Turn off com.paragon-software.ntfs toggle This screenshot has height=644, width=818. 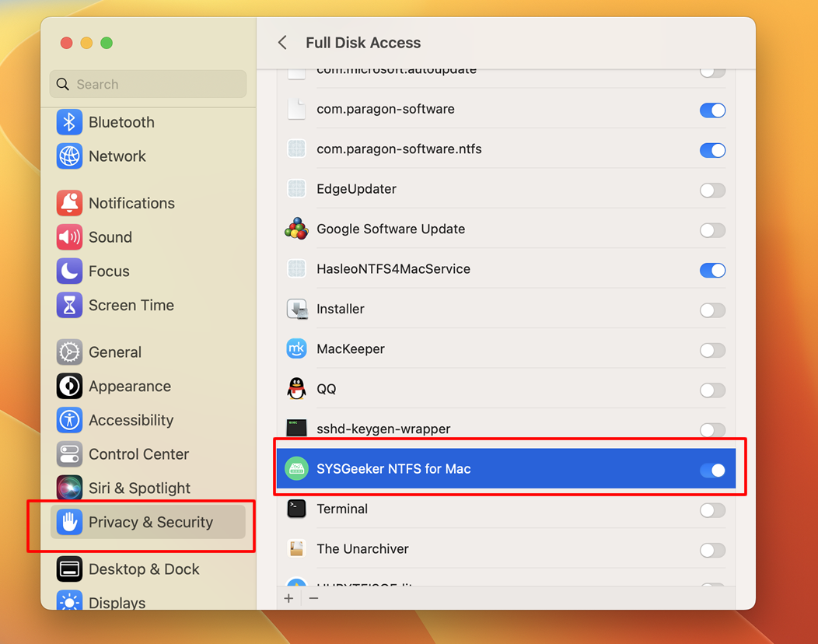click(x=712, y=150)
